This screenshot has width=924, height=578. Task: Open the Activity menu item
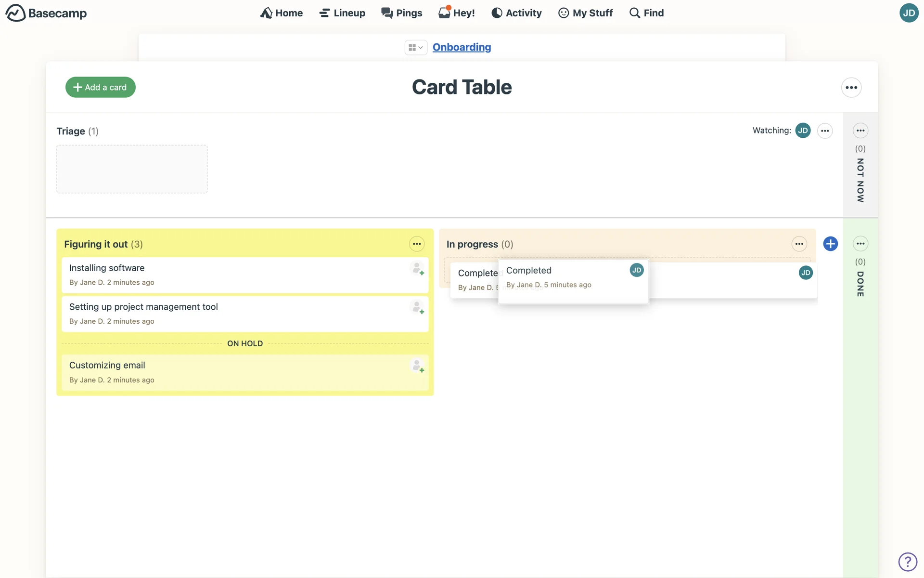coord(516,13)
